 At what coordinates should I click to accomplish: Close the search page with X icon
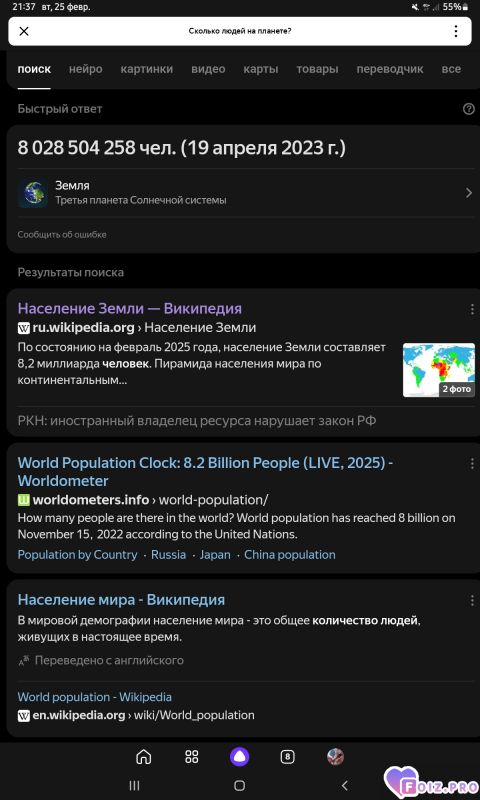[23, 31]
